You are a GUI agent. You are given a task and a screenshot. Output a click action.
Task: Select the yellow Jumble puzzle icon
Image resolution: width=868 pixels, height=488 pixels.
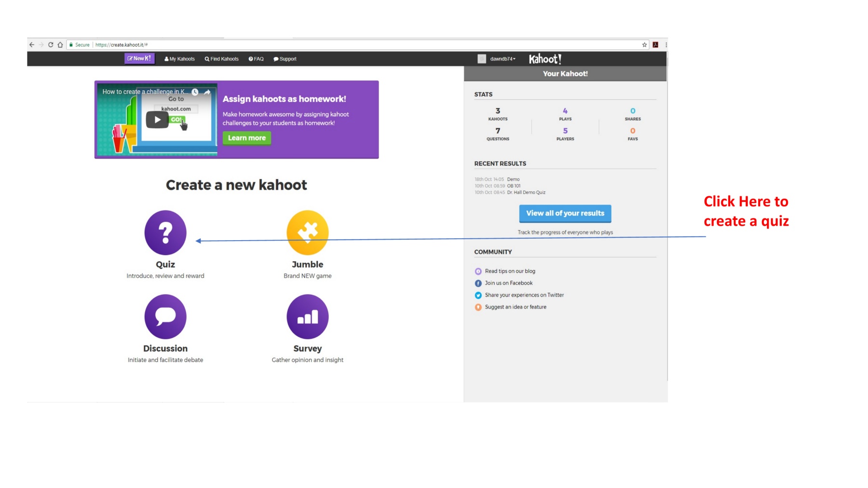coord(307,232)
